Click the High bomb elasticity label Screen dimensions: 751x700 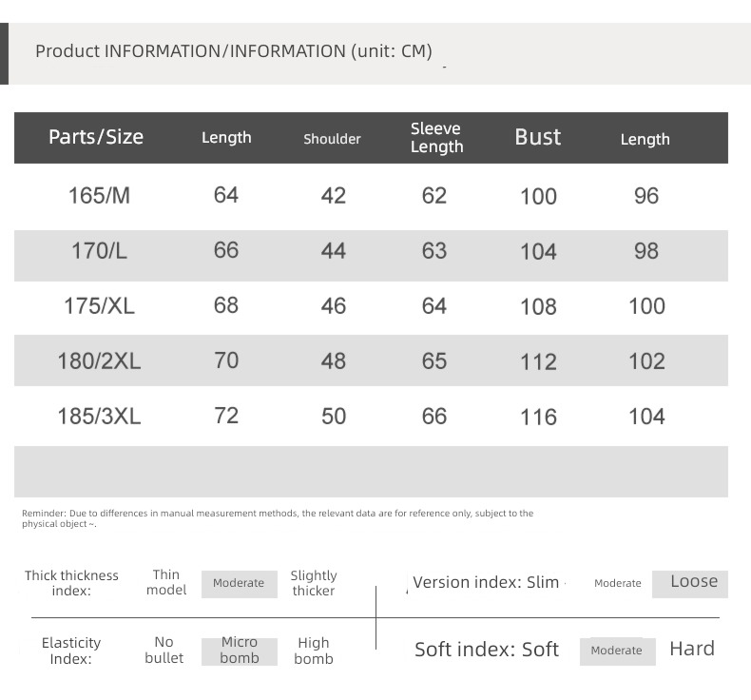[314, 651]
